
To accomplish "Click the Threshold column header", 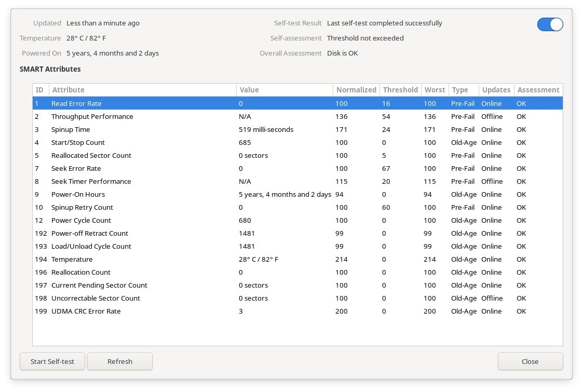I will click(x=400, y=90).
